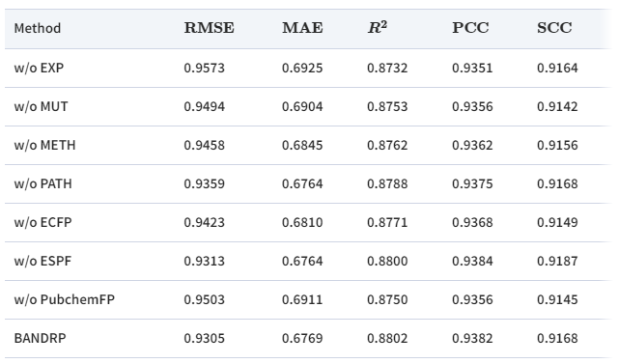Screen dimensions: 619x364
Task: Click the BANDRP RMSE value 0.9305
Action: [x=204, y=338]
